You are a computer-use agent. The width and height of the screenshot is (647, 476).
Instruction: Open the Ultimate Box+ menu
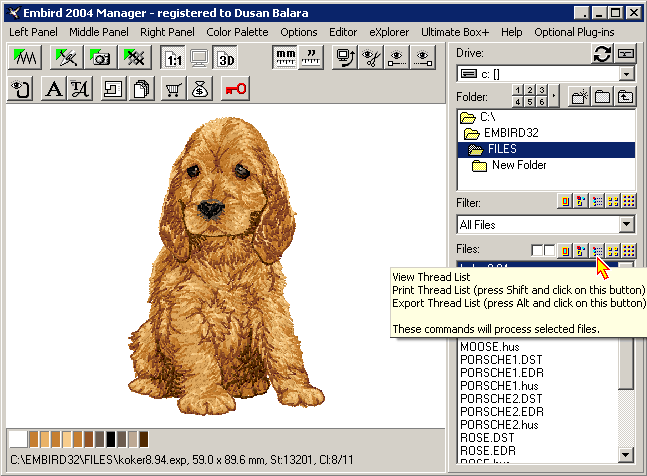(455, 32)
